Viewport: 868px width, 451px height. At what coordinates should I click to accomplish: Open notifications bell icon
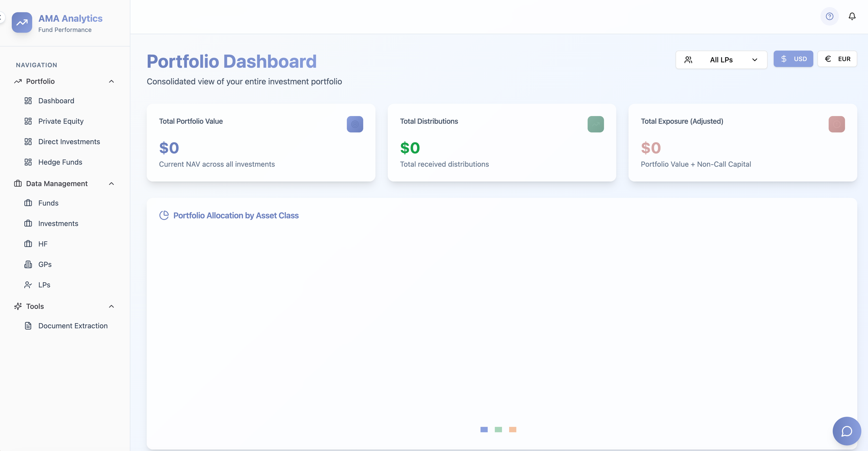(852, 16)
